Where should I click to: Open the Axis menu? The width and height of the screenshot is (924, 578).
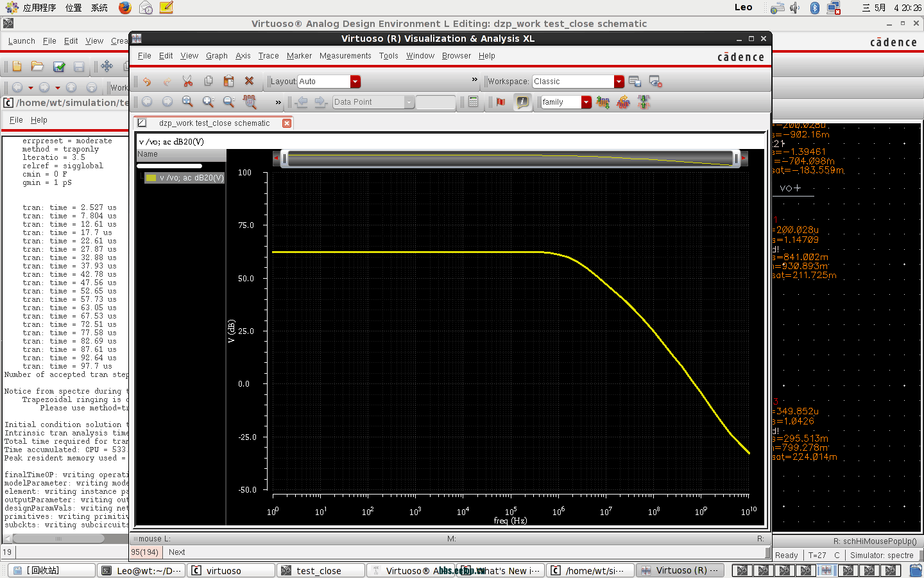243,56
